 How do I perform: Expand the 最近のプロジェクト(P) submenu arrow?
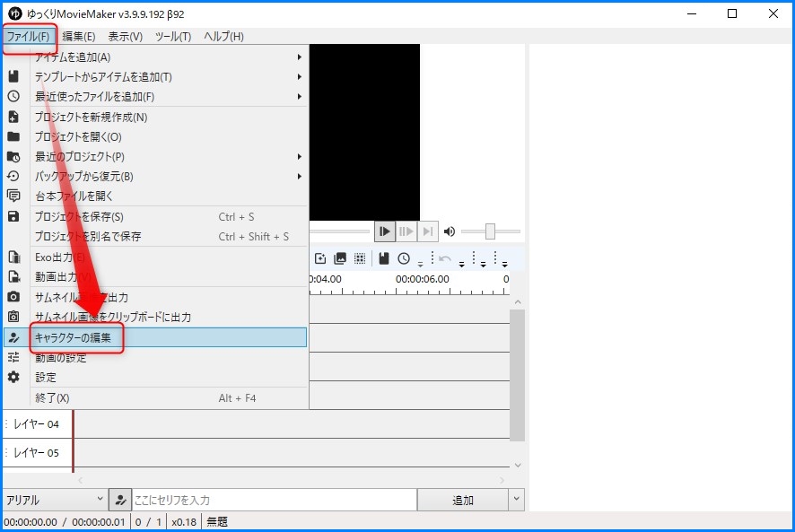[x=299, y=157]
